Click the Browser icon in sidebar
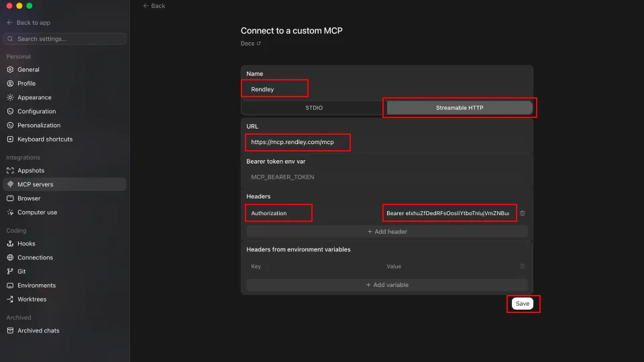Screen dimensions: 644x362 (10, 198)
